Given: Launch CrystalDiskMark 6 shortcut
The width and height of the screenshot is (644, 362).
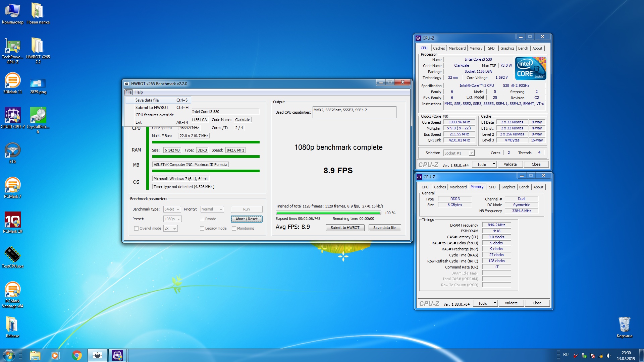Looking at the screenshot, I should [38, 120].
